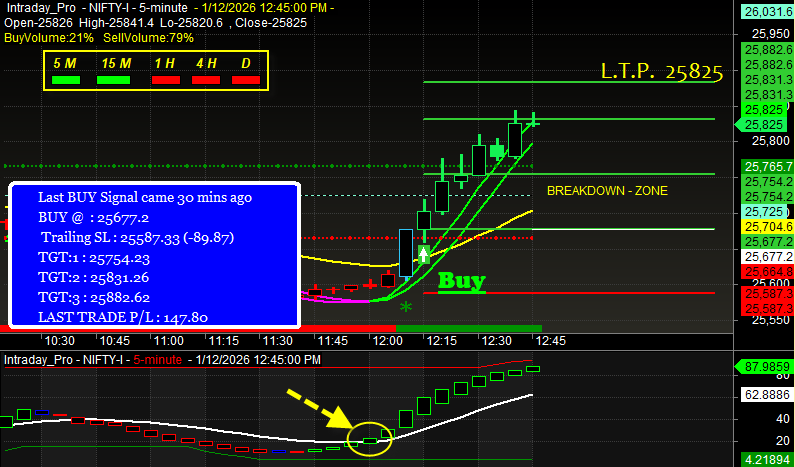The image size is (795, 467).
Task: Click the 25,725 light-blue price label
Action: pos(766,211)
